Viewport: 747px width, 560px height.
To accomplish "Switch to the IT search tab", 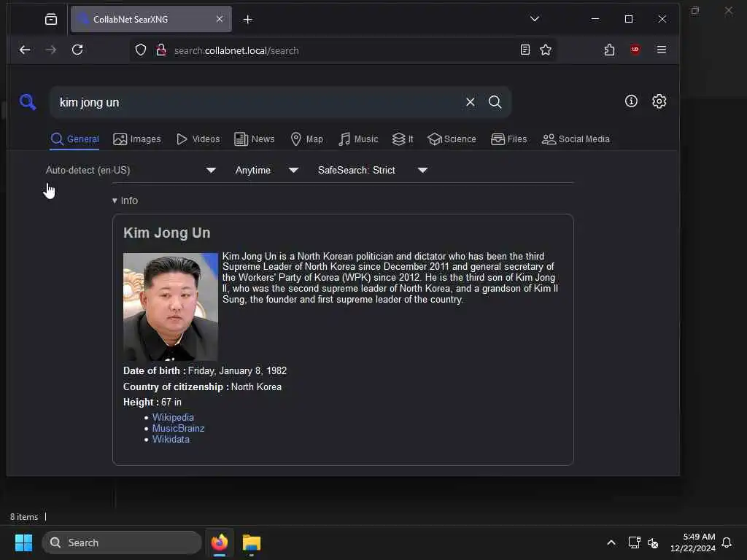I will 403,139.
